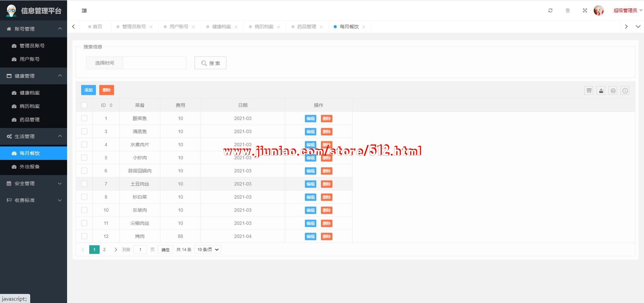Click the refresh icon in top bar
Screen dimensions: 644x303
coord(550,10)
